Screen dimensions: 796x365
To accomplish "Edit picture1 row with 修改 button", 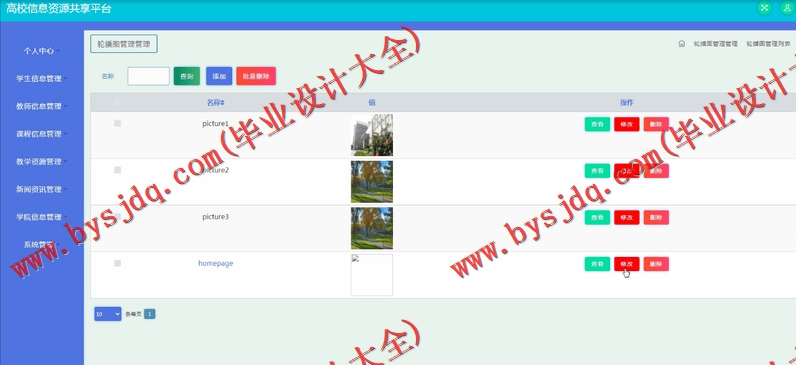I will click(x=627, y=124).
